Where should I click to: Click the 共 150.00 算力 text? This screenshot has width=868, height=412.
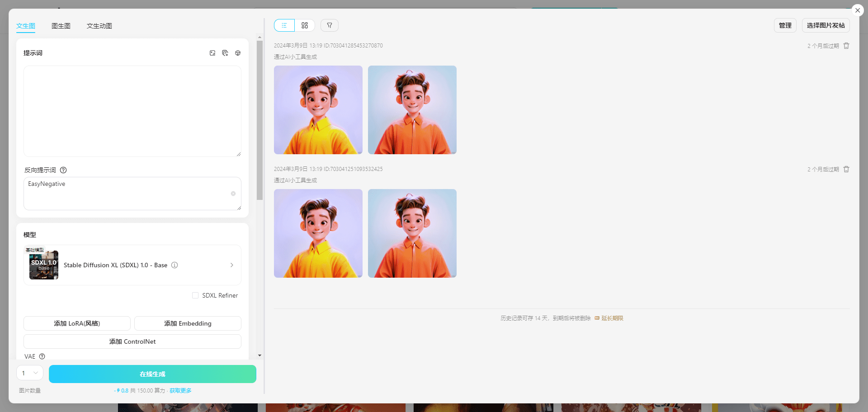(x=147, y=391)
